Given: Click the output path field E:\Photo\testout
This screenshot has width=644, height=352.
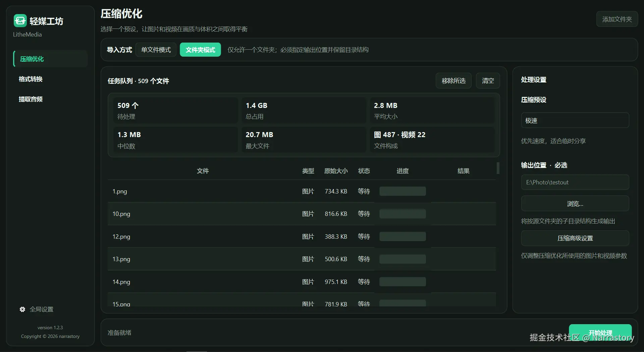Looking at the screenshot, I should coord(575,182).
